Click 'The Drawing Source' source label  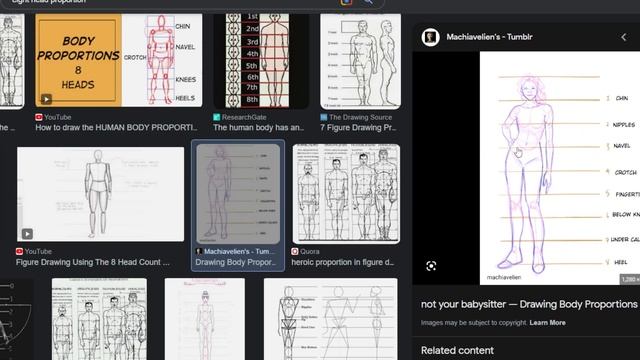pyautogui.click(x=360, y=117)
